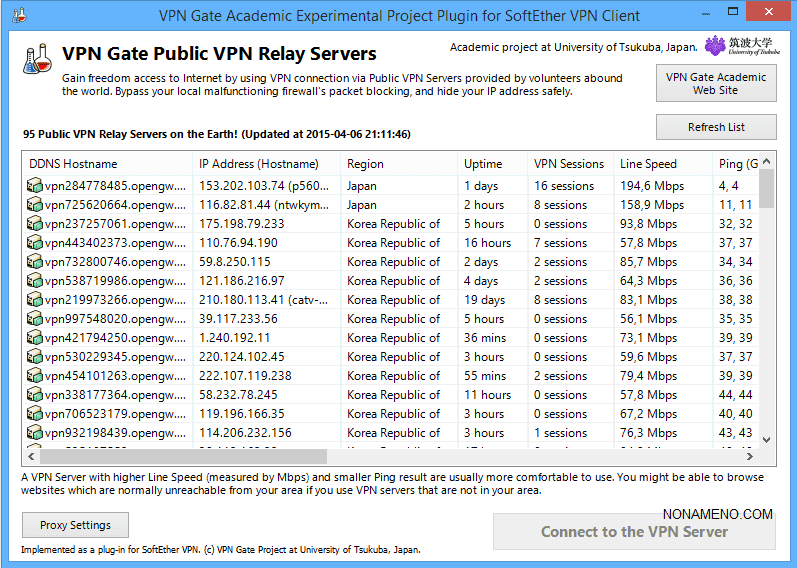Click server icon for vpn284778485 row
797x568 pixels.
pyautogui.click(x=35, y=186)
